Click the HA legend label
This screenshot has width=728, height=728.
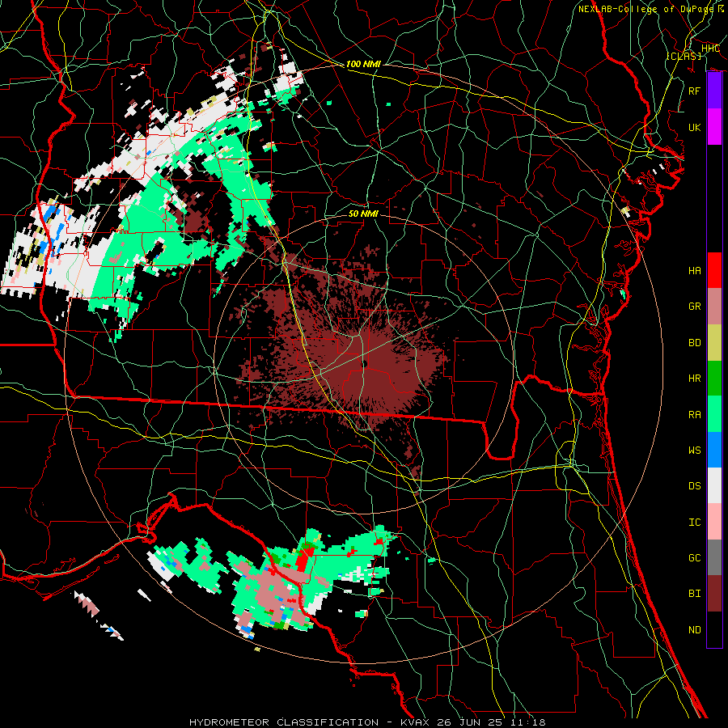point(694,270)
